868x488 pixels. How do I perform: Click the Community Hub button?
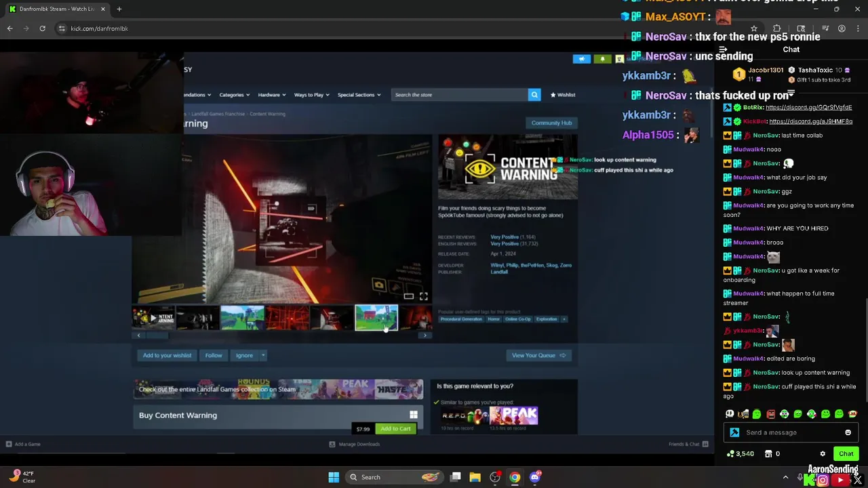point(551,123)
